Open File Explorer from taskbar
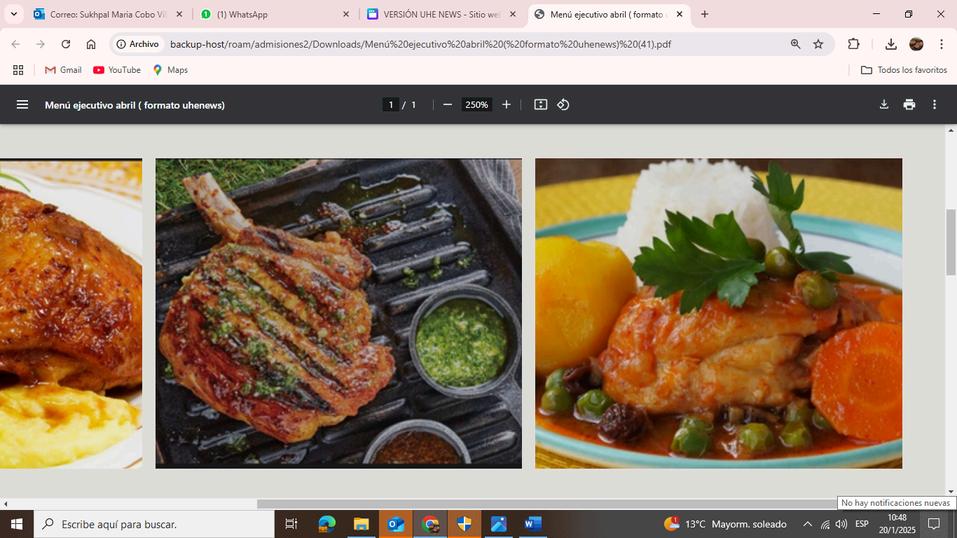The height and width of the screenshot is (538, 957). click(x=361, y=524)
